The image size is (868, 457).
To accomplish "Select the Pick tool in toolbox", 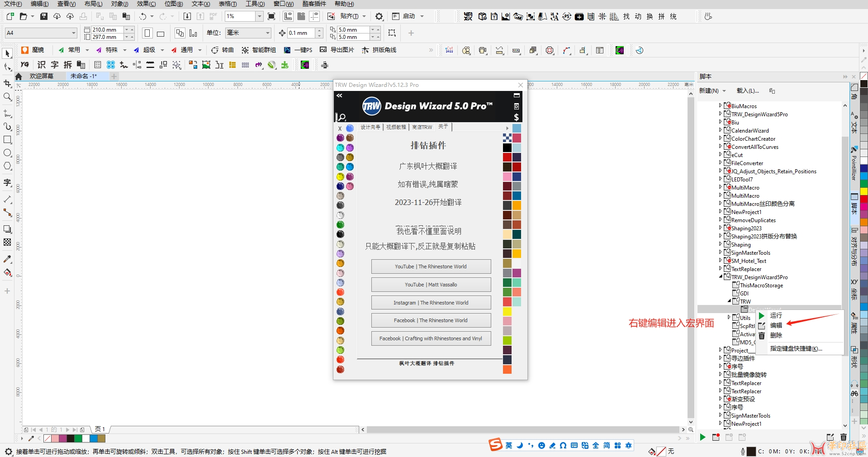I will (x=7, y=53).
